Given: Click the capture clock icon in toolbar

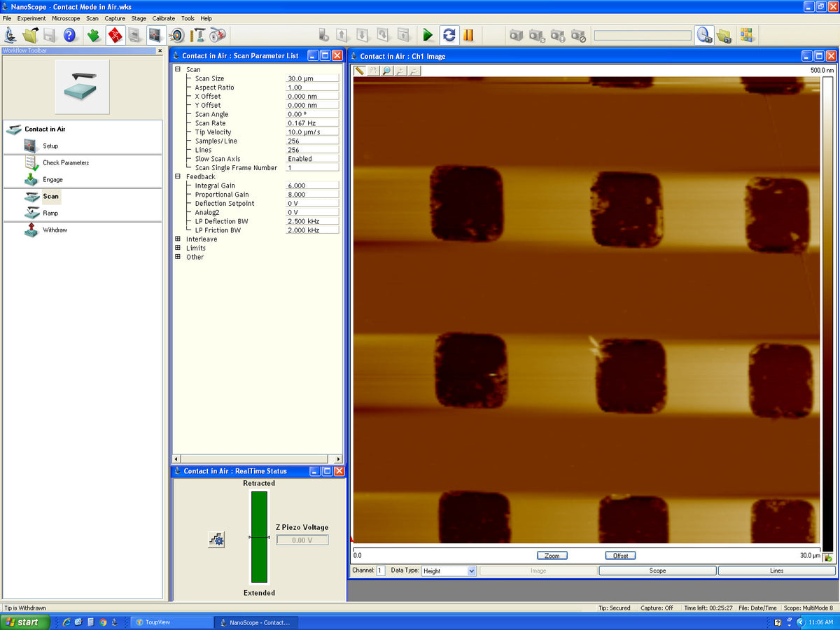Looking at the screenshot, I should point(704,35).
